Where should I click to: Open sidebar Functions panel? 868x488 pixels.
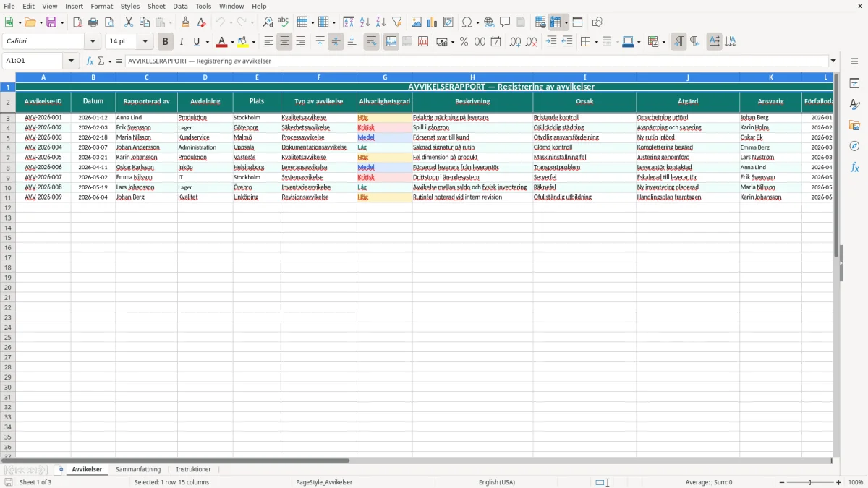pyautogui.click(x=854, y=167)
